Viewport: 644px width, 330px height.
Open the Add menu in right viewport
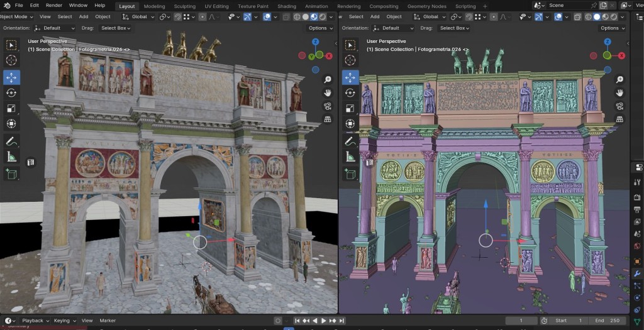pos(375,17)
